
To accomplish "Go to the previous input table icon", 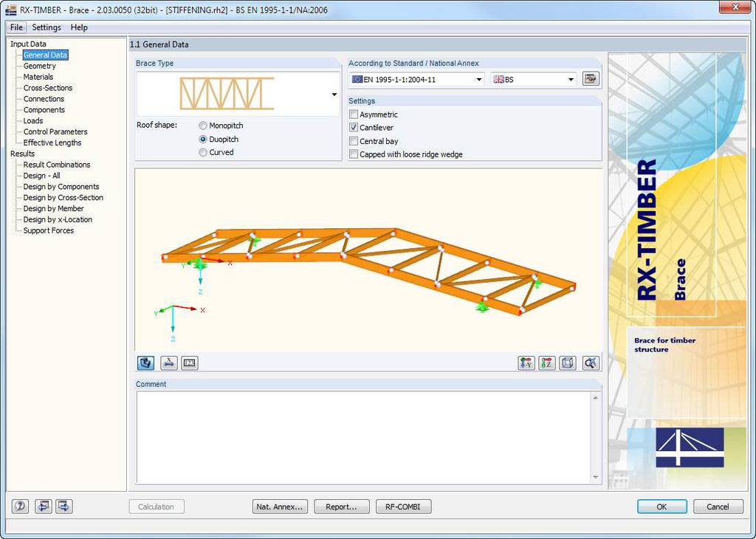I will 44,507.
